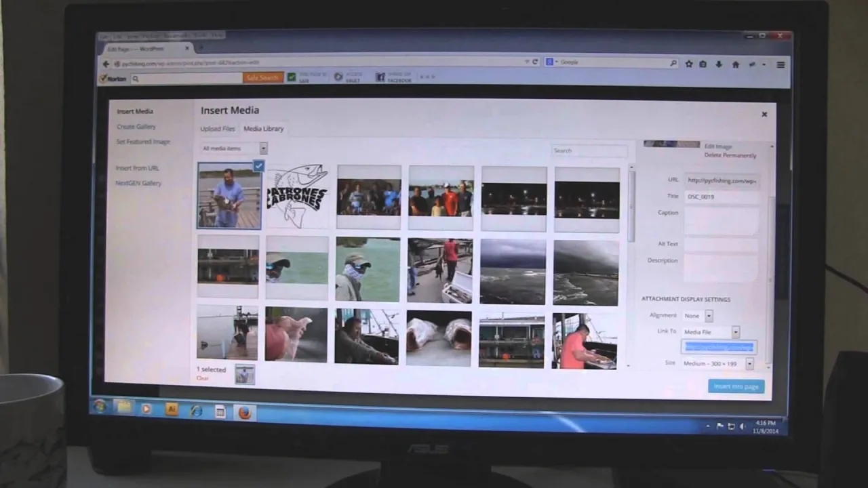Click the bookmark star icon in Firefox toolbar
This screenshot has width=868, height=488.
689,64
